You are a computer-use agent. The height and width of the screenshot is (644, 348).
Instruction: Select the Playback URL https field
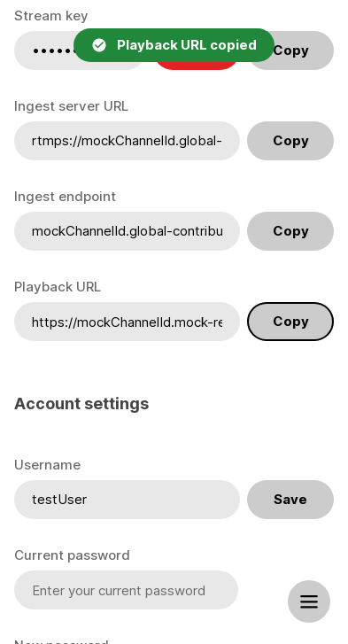point(127,322)
